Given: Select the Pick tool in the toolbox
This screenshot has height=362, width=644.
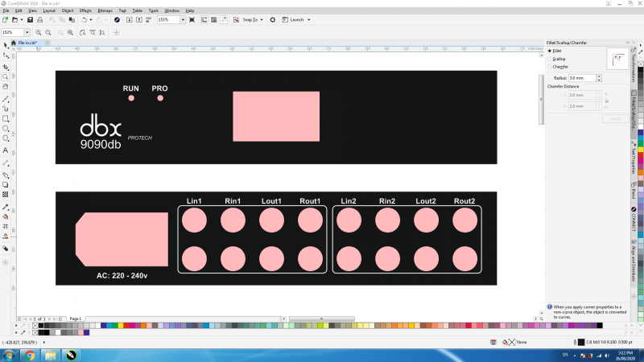Looking at the screenshot, I should pos(6,45).
